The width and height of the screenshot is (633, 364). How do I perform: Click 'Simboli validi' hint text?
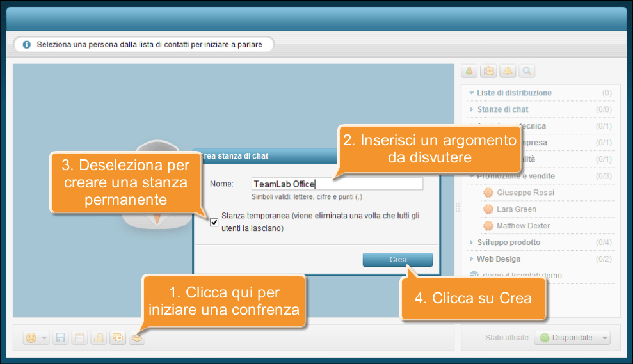click(x=307, y=197)
